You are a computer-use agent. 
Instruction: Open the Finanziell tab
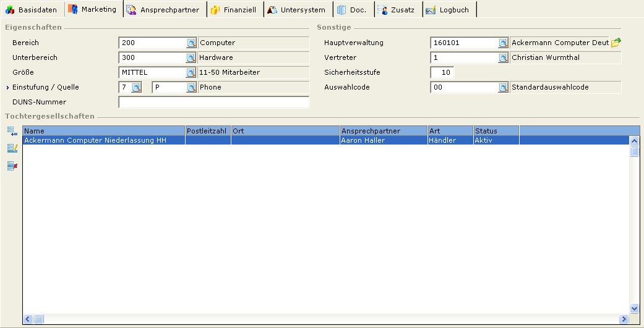pyautogui.click(x=234, y=10)
